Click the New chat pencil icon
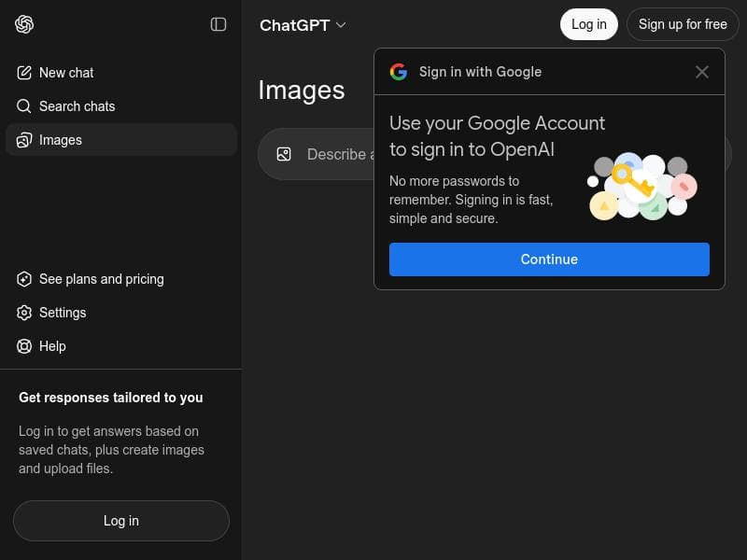 [x=24, y=73]
